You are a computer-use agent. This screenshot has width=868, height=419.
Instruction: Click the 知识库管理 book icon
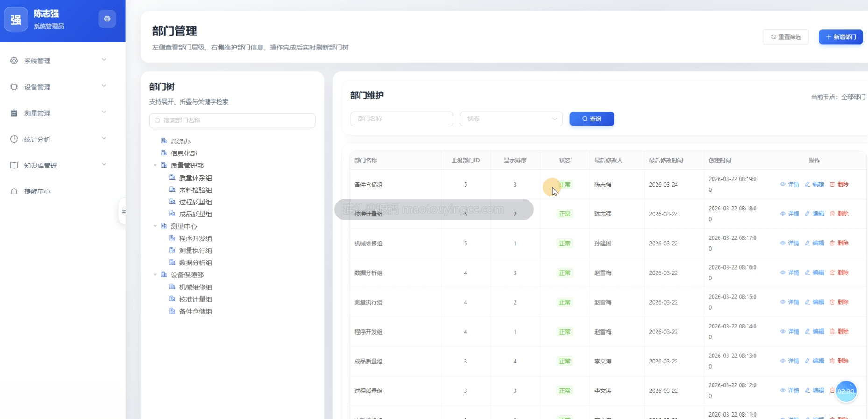(14, 165)
